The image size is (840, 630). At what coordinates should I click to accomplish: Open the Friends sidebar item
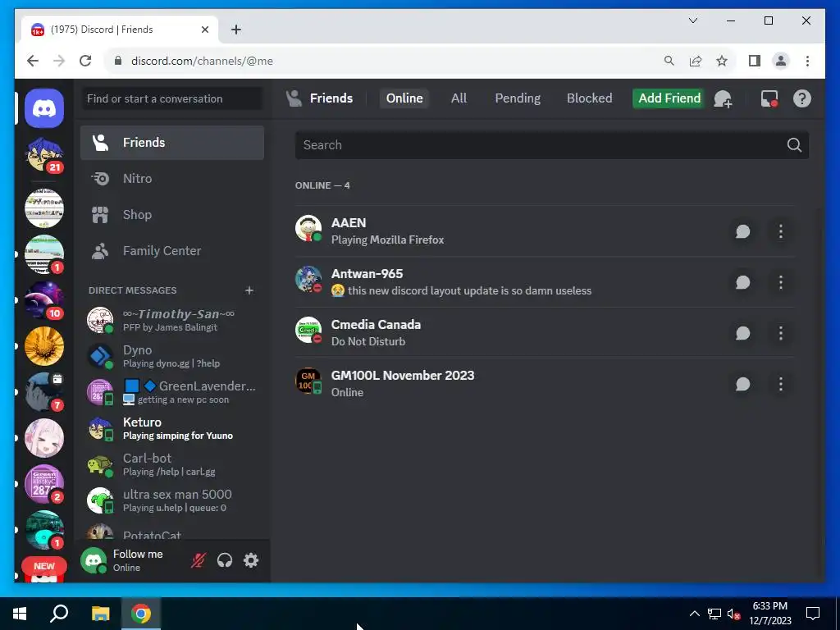[x=172, y=143]
